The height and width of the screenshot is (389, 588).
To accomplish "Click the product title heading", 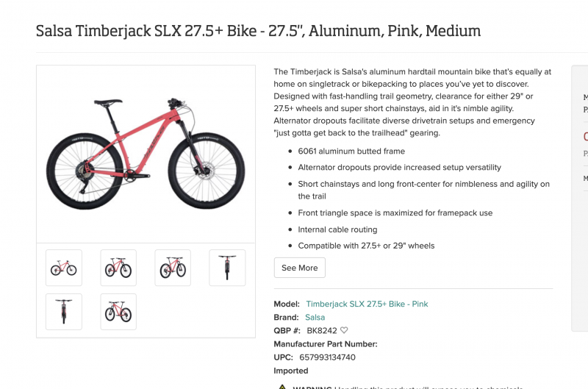I will (x=258, y=31).
